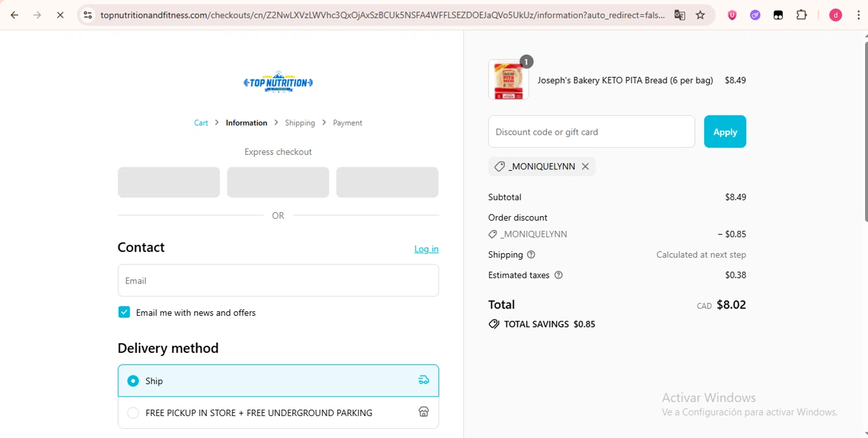Screen dimensions: 868x438
Task: Click the black square extension icon
Action: (778, 15)
